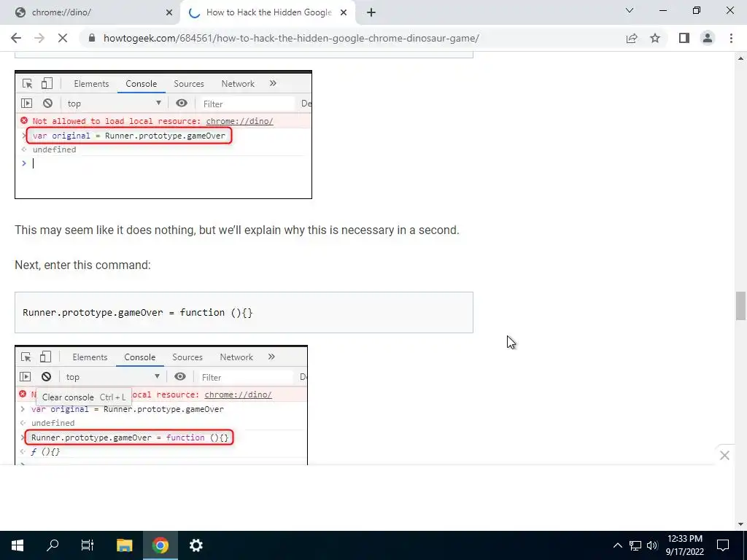Viewport: 747px width, 560px height.
Task: Open the profile avatar menu
Action: click(x=708, y=38)
